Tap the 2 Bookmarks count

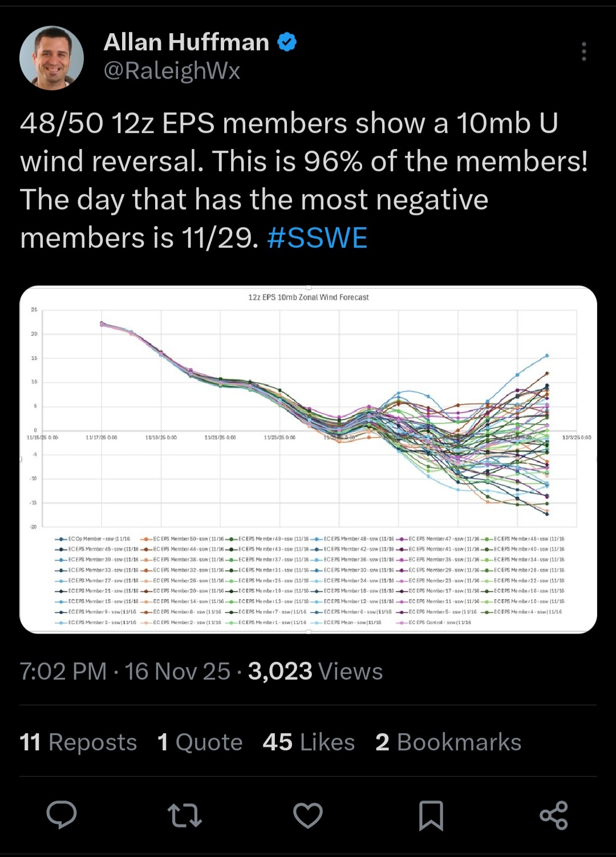pos(448,742)
